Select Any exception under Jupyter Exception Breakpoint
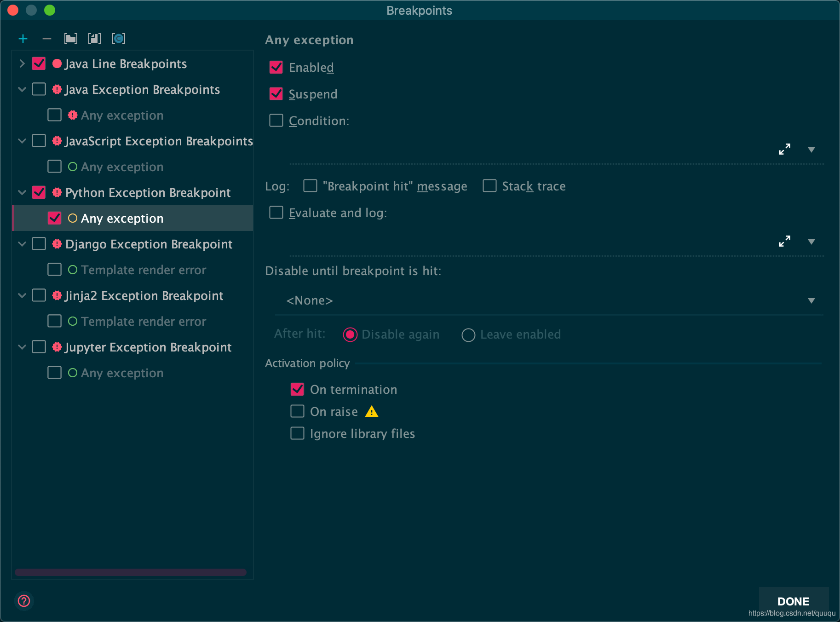This screenshot has height=622, width=840. (122, 373)
